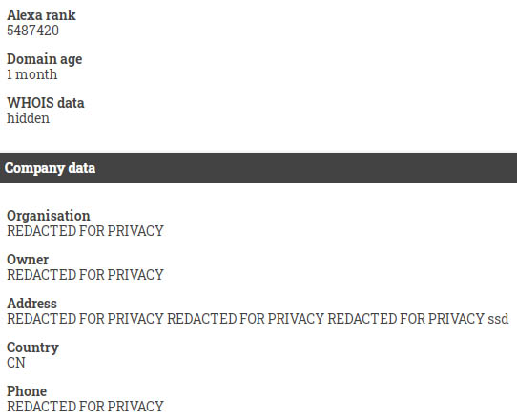Viewport: 517px width, 420px height.
Task: Click the dark Company data bar background
Action: [297, 168]
